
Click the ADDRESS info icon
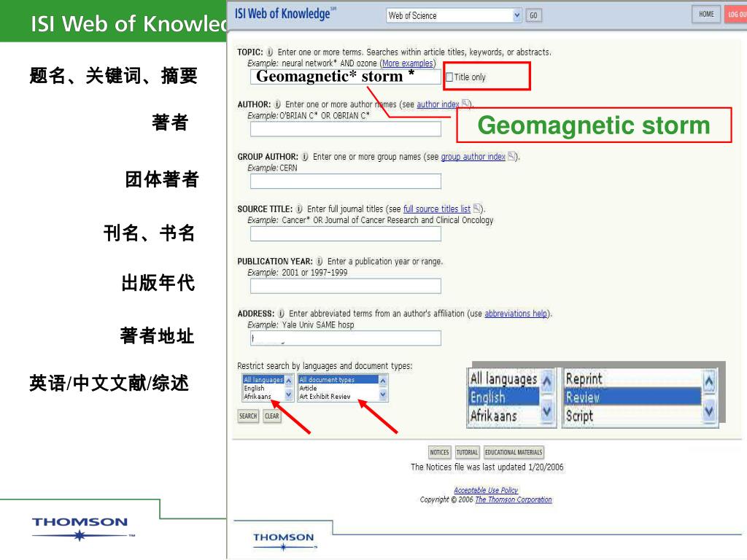(x=281, y=314)
